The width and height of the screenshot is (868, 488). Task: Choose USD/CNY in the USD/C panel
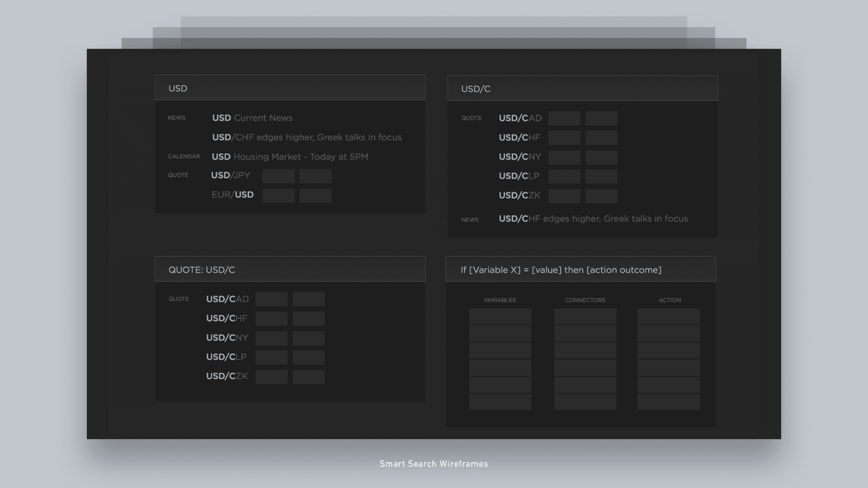[520, 157]
